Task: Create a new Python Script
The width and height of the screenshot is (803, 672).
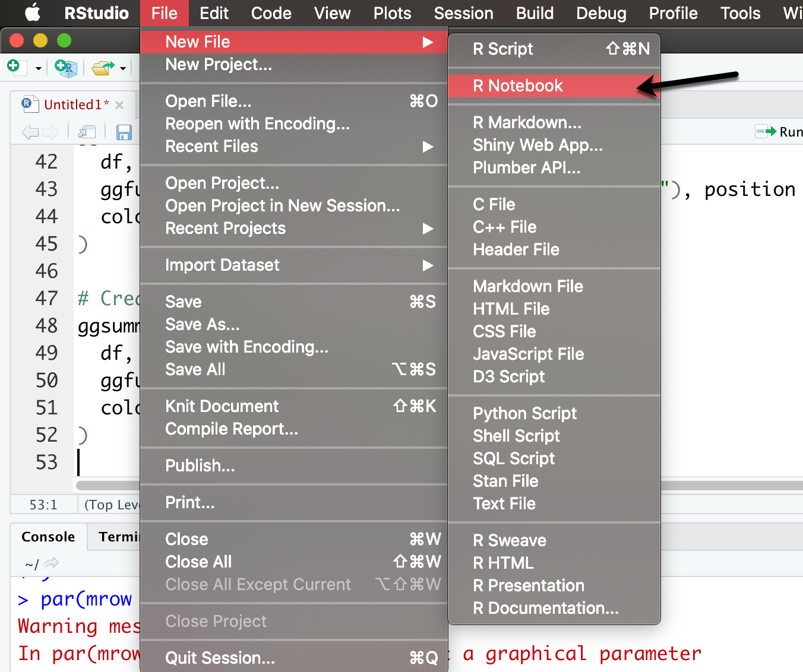Action: (x=554, y=413)
